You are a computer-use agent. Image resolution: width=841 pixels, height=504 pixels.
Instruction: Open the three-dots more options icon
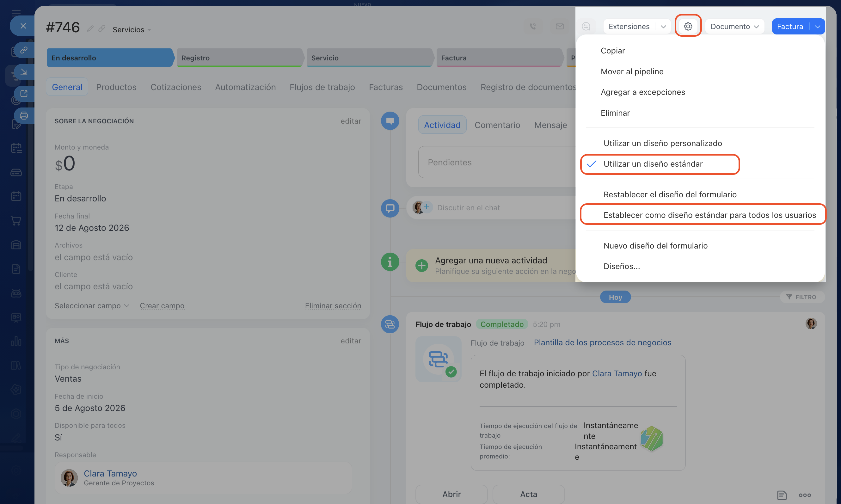click(805, 495)
